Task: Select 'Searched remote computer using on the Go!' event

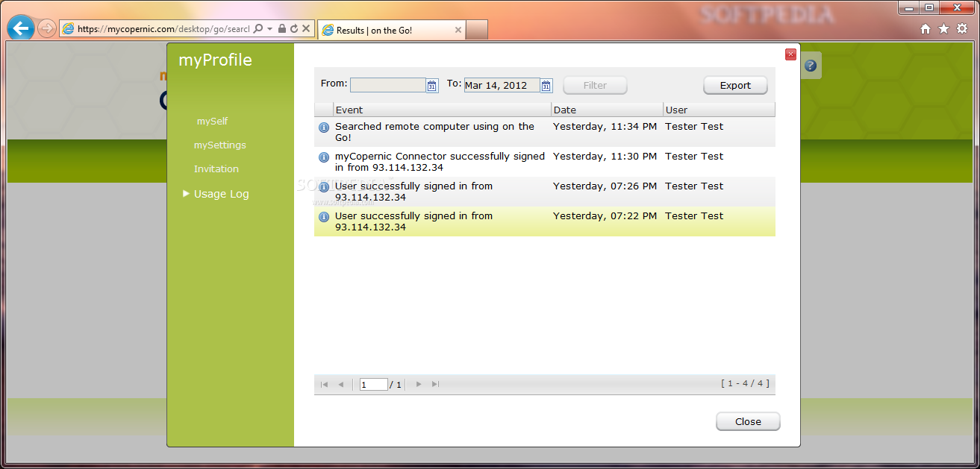Action: (x=434, y=132)
